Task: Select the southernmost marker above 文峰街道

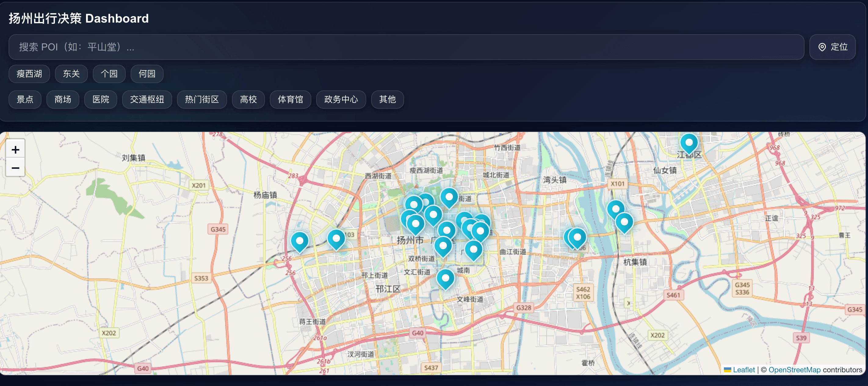Action: tap(446, 278)
